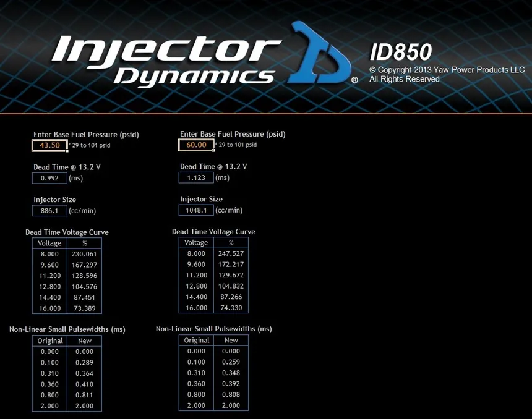Image resolution: width=532 pixels, height=419 pixels.
Task: Click the resize handle on the 60.00 field
Action: pyautogui.click(x=213, y=150)
